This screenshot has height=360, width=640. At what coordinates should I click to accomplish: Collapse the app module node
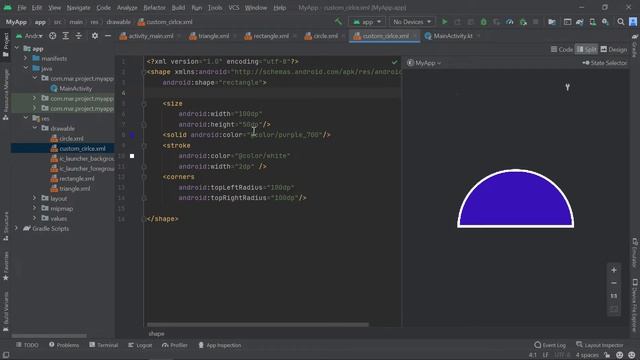pyautogui.click(x=17, y=48)
